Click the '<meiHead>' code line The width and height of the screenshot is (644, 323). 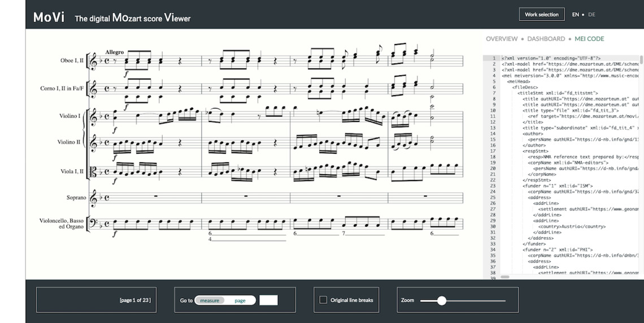click(x=519, y=81)
